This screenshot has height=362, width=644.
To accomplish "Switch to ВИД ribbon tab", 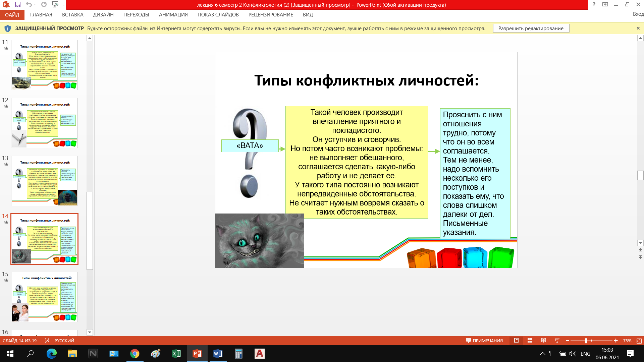I will pos(308,15).
